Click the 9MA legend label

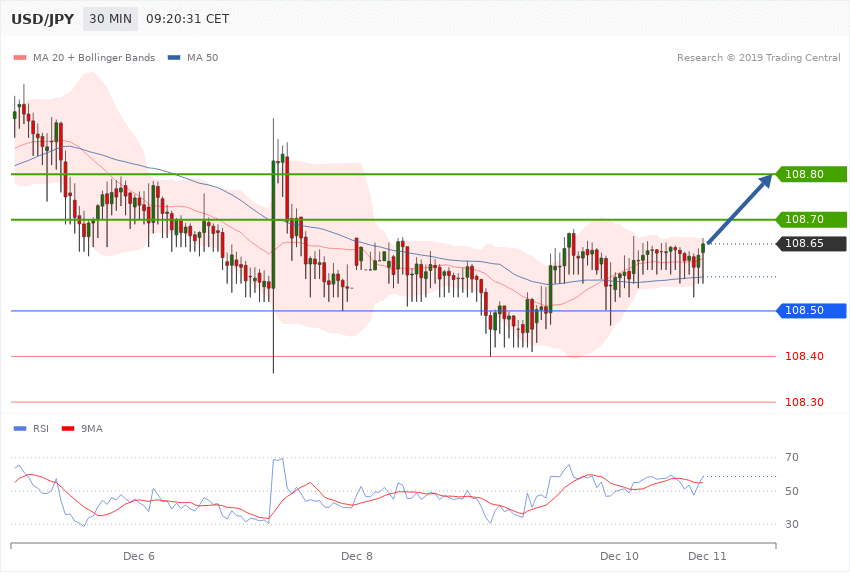tap(92, 429)
